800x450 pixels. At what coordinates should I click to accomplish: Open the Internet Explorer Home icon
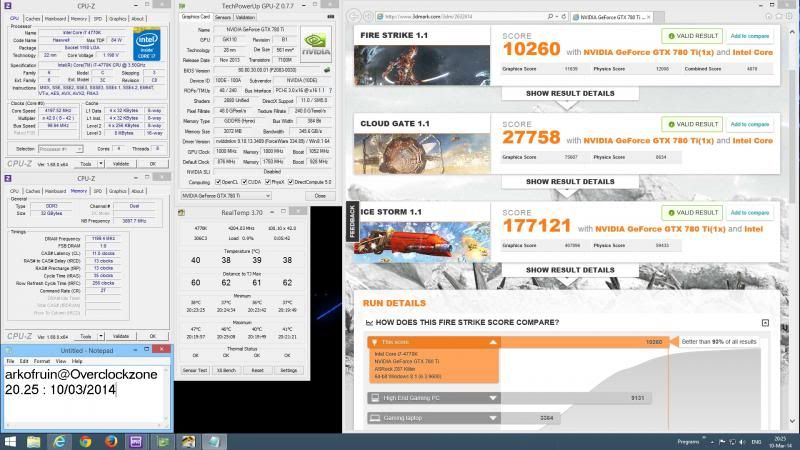click(768, 16)
